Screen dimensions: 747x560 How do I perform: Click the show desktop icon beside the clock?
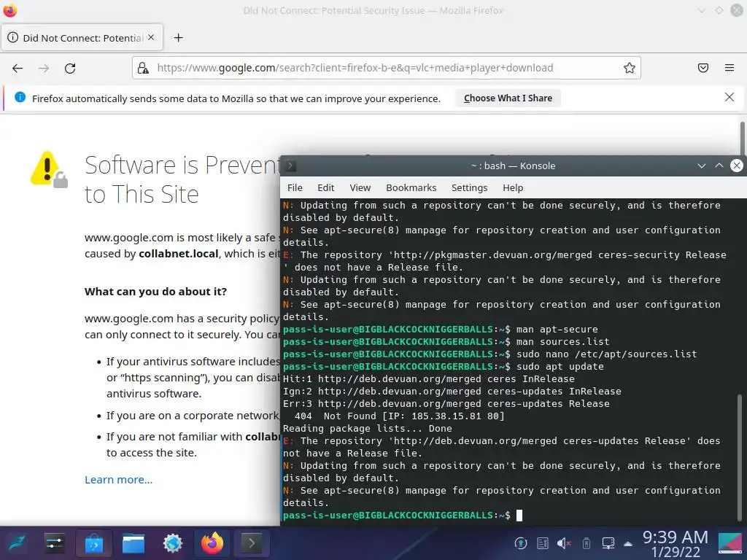tap(729, 543)
